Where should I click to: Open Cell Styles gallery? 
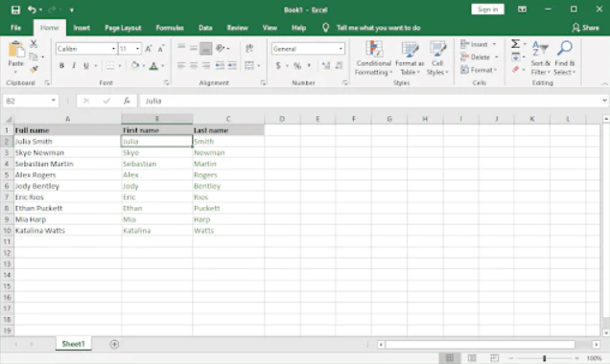click(437, 57)
